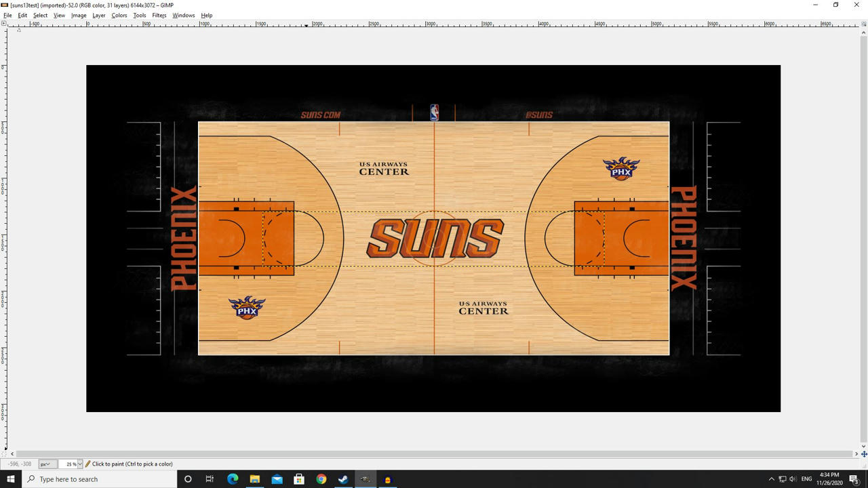868x488 pixels.
Task: Open the Colors menu
Action: point(119,15)
